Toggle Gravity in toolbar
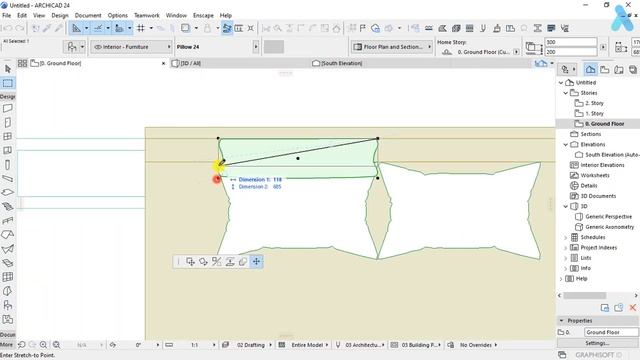 [119, 28]
